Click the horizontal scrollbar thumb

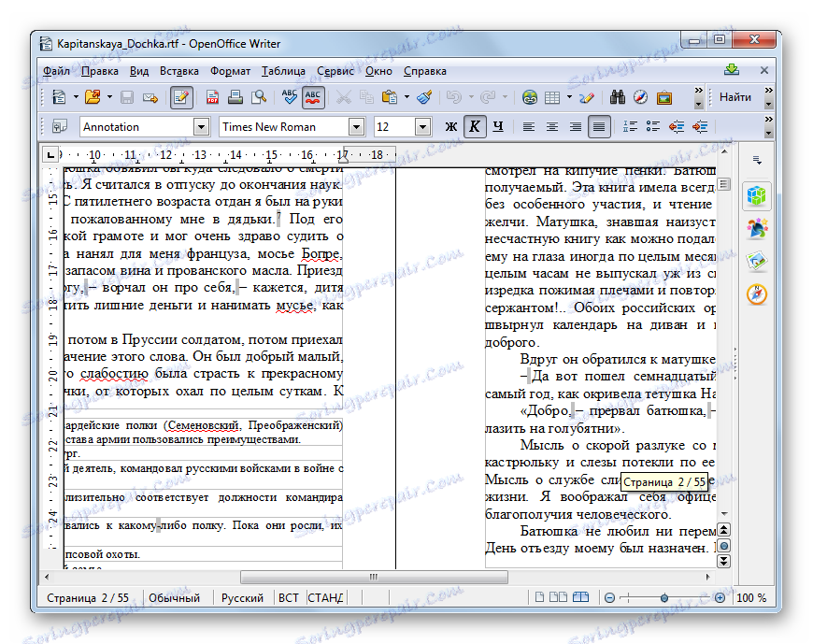pyautogui.click(x=373, y=577)
